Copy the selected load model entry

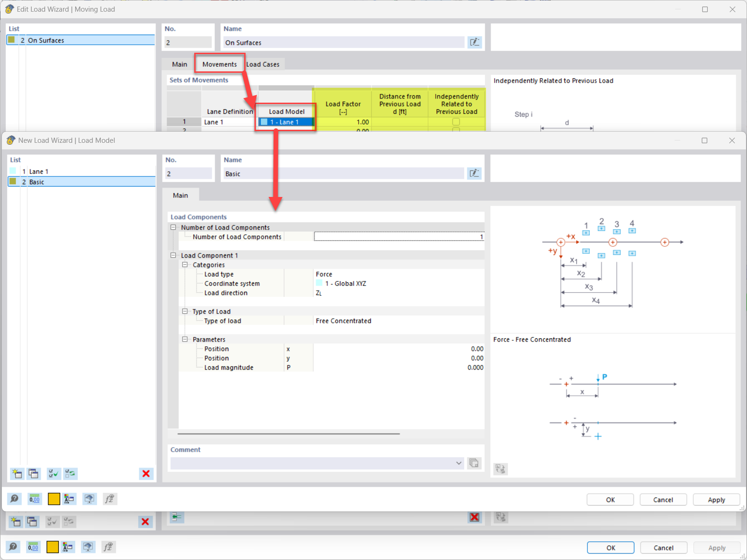pyautogui.click(x=34, y=474)
